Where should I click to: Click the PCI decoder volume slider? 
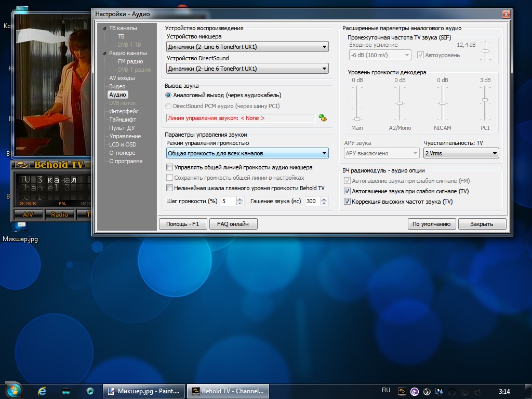tap(485, 100)
